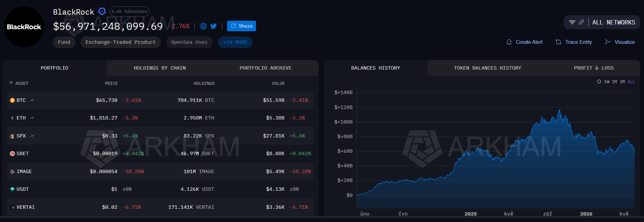Click Trace Entity
The height and width of the screenshot is (222, 644).
pyautogui.click(x=574, y=42)
